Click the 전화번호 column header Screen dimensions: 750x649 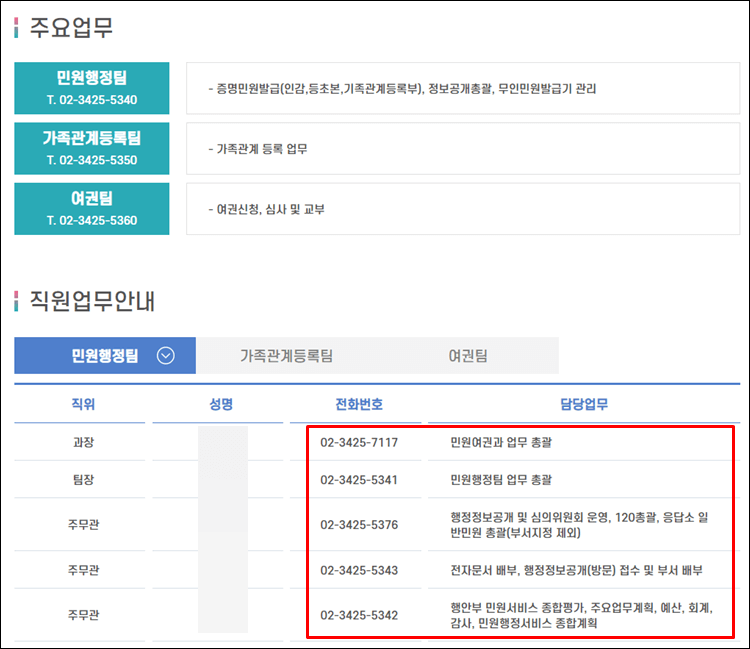[x=359, y=405]
